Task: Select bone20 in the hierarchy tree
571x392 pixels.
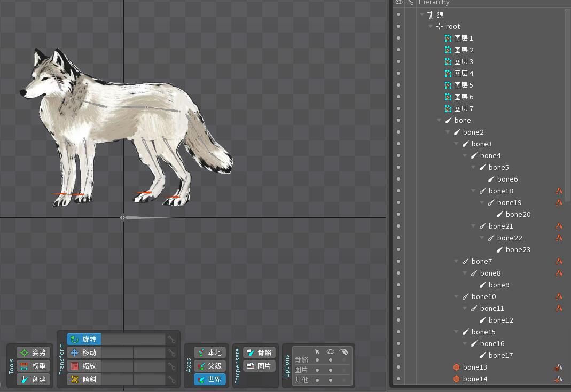Action: (x=518, y=214)
